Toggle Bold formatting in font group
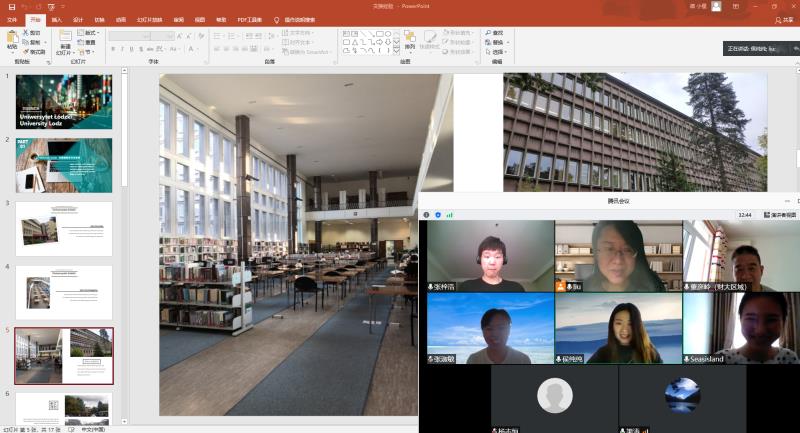Viewport: 800px width, 433px height. coord(112,49)
